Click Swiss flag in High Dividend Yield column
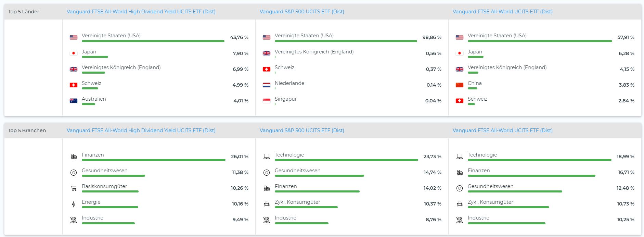Viewport: 644px width, 237px height. pos(74,85)
